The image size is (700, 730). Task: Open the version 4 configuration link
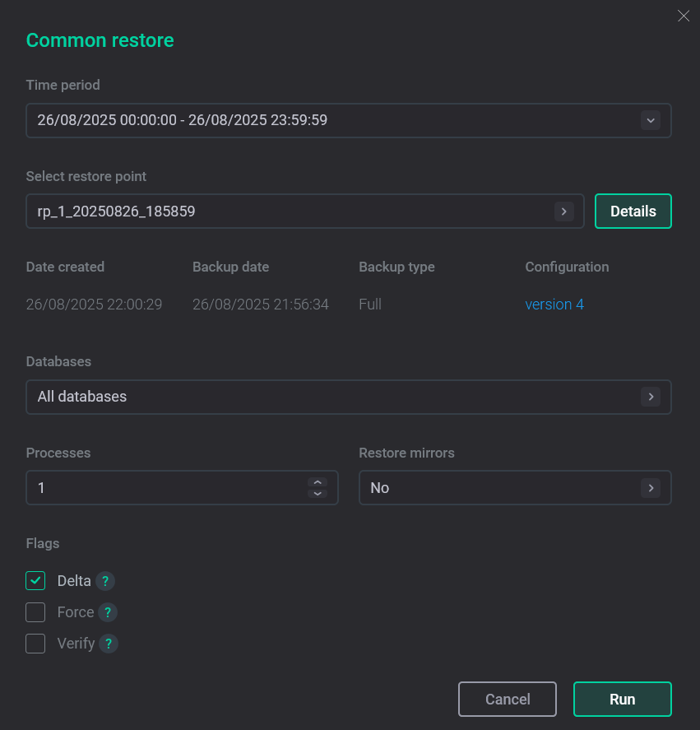(554, 304)
